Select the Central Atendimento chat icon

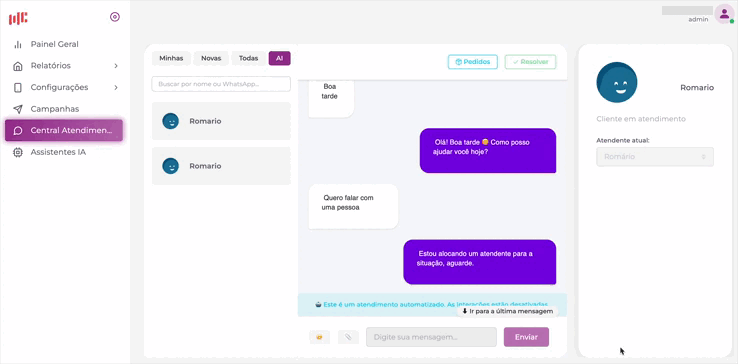[x=18, y=131]
